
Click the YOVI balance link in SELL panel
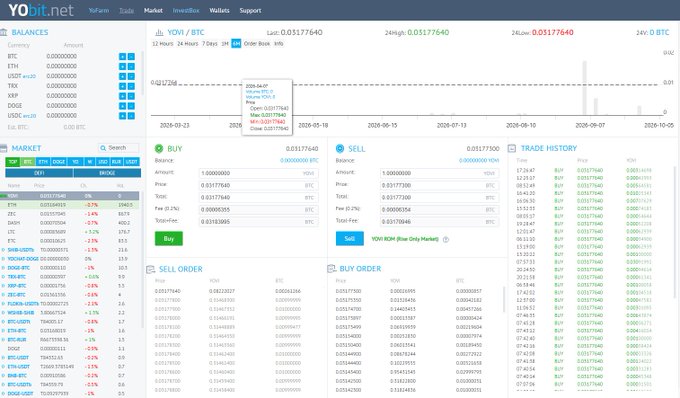click(479, 160)
